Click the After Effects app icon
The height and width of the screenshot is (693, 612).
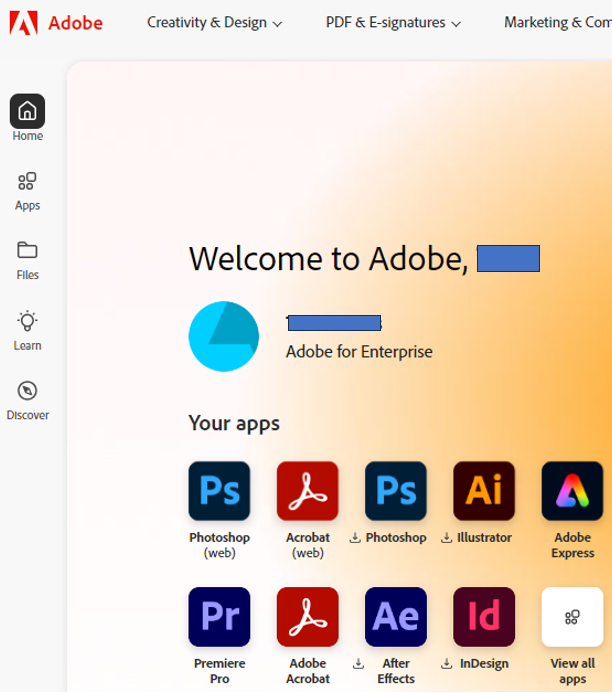(396, 617)
